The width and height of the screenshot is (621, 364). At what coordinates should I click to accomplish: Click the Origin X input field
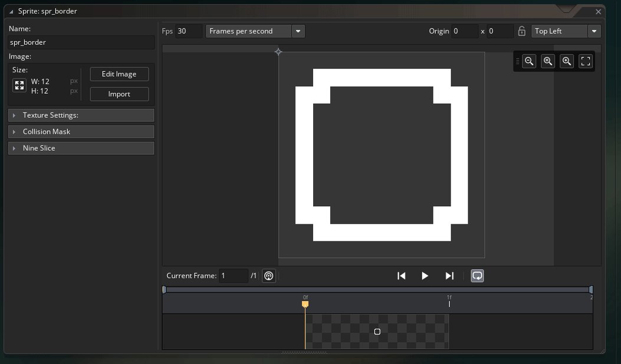click(x=465, y=31)
